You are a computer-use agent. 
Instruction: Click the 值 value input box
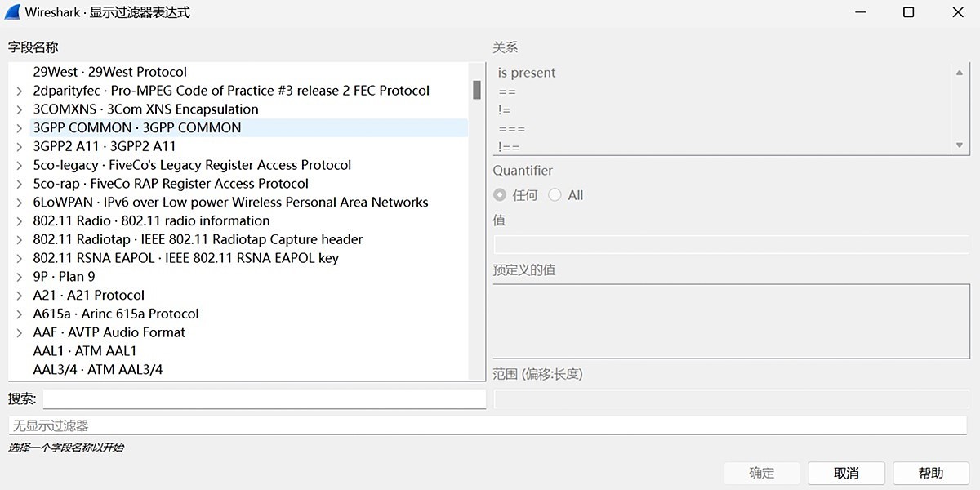click(731, 243)
